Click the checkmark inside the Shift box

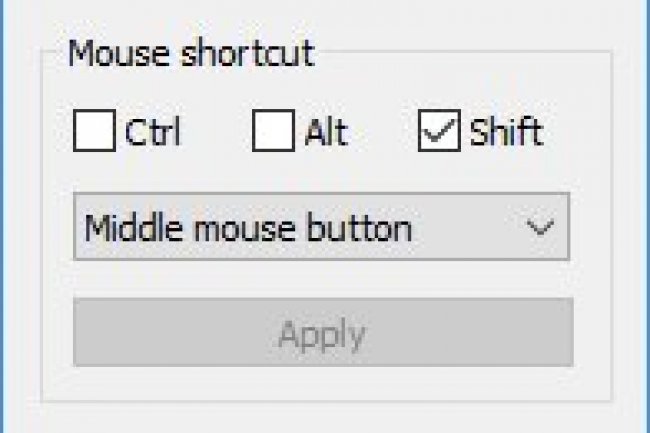pyautogui.click(x=439, y=132)
